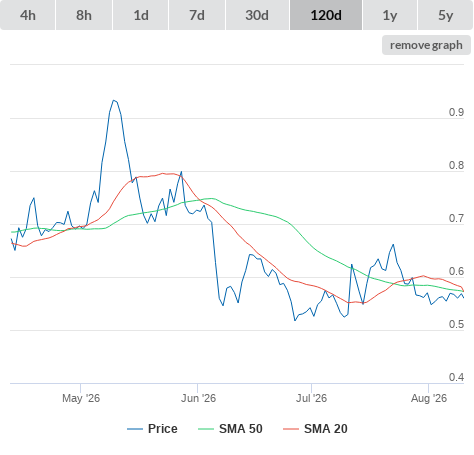Viewport: 474px width, 455px height.
Task: Click the Aug '26 axis label
Action: pos(429,398)
